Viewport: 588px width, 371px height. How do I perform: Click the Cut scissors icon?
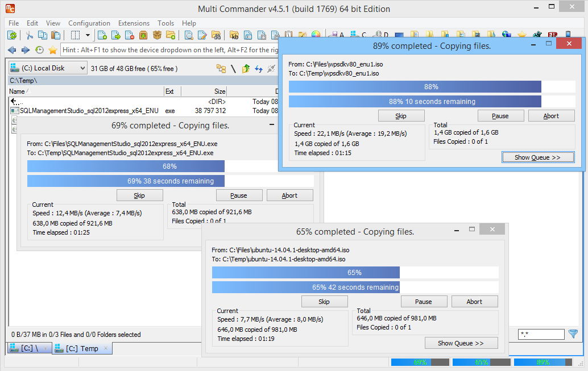[29, 36]
